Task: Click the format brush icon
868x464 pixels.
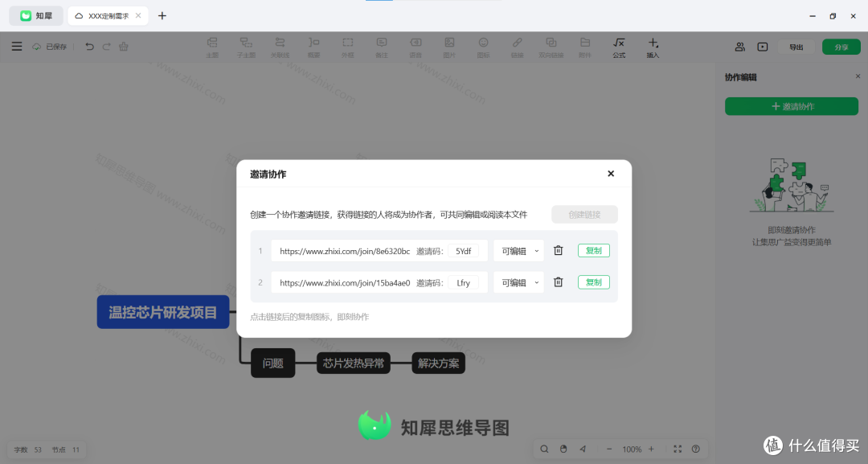Action: pos(124,47)
